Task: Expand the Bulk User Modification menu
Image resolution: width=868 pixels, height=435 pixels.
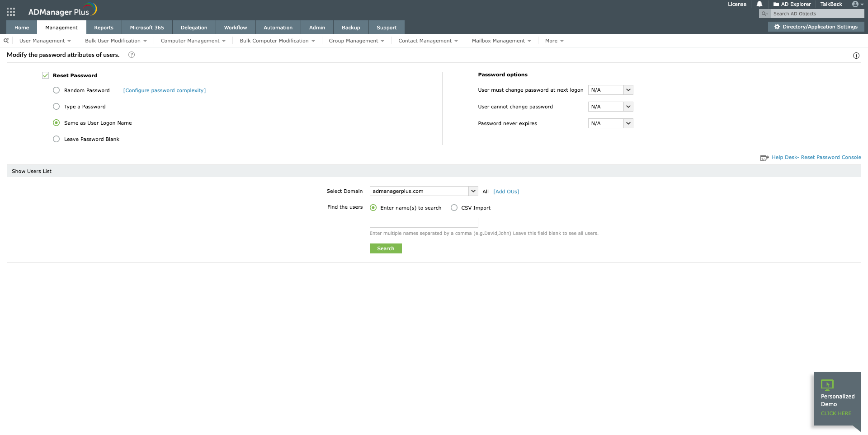Action: tap(116, 41)
